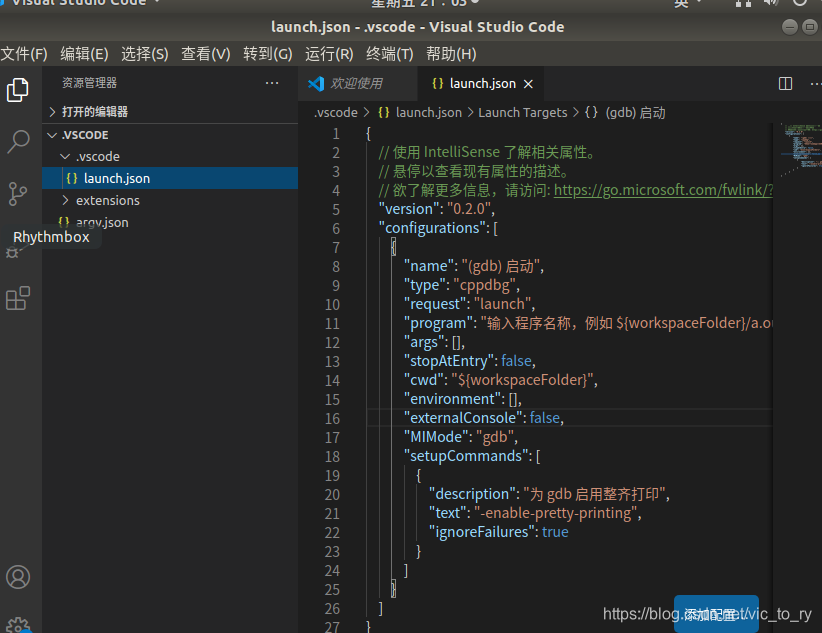Click the "externalConsole" key text
The width and height of the screenshot is (822, 633).
(x=464, y=418)
